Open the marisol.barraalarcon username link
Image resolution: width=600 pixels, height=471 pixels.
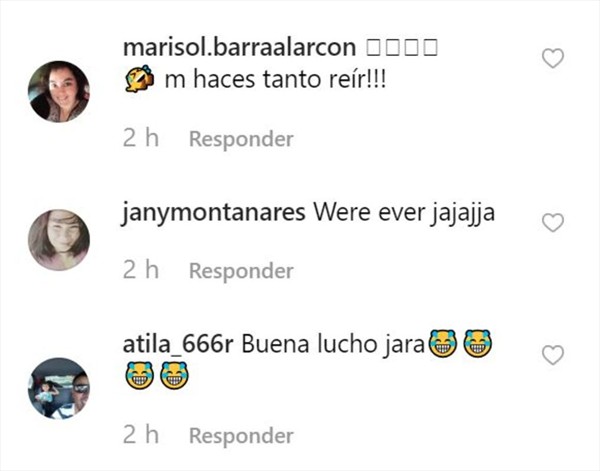pos(240,47)
